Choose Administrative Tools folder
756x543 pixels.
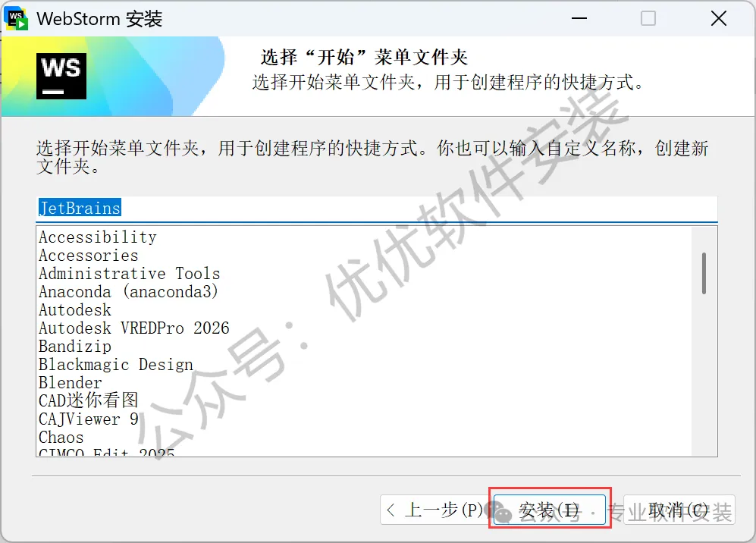pyautogui.click(x=129, y=274)
